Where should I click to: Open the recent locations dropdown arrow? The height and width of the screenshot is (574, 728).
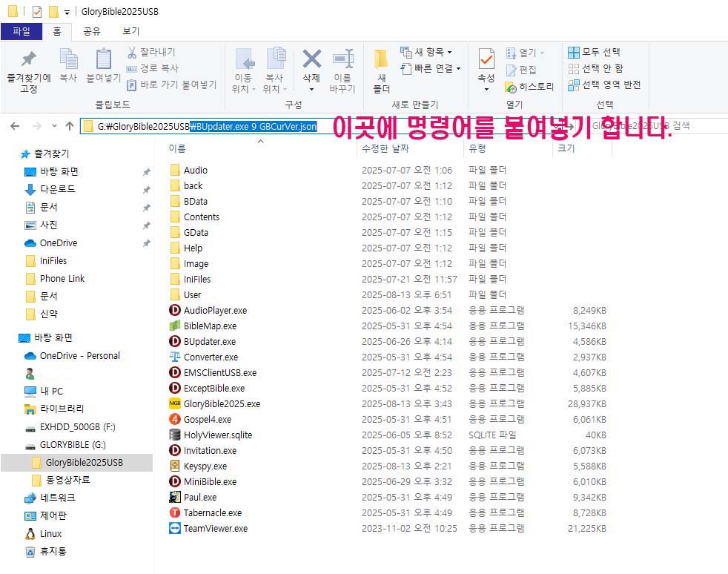[54, 126]
